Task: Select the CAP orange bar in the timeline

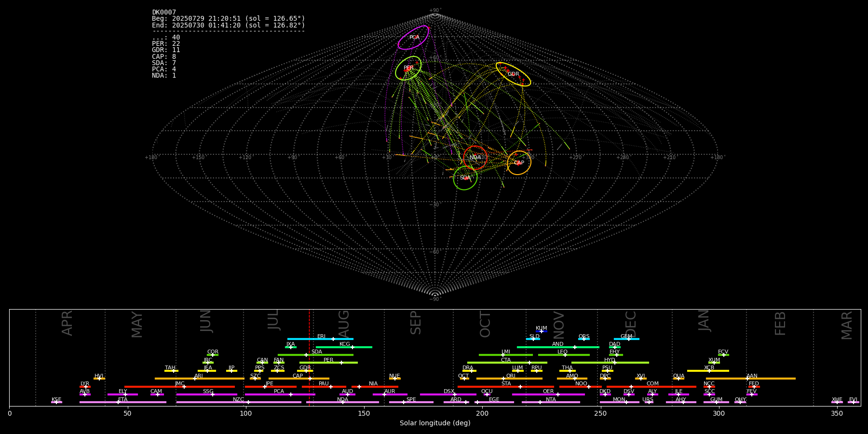Action: [x=299, y=379]
